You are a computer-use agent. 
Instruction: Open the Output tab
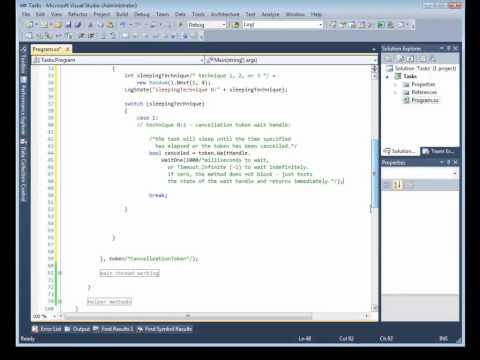point(77,329)
